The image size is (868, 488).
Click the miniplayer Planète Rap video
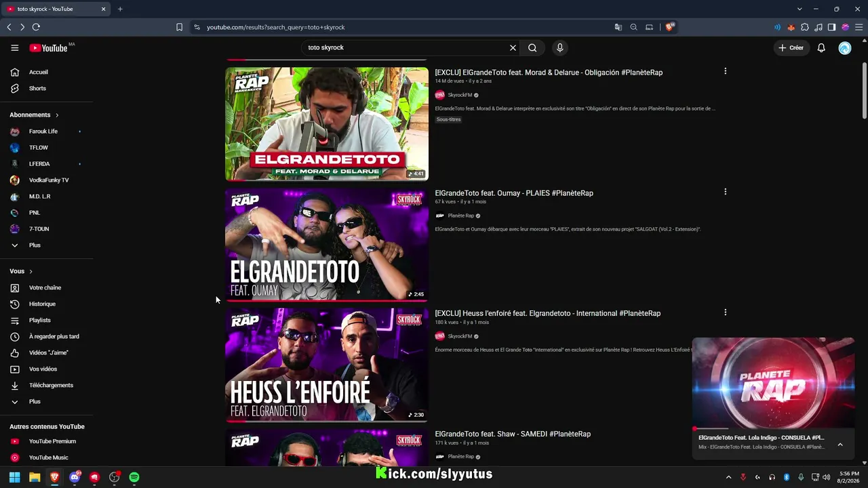click(773, 383)
